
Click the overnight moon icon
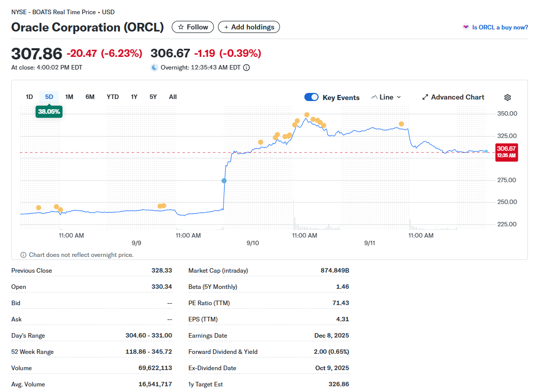coord(154,68)
